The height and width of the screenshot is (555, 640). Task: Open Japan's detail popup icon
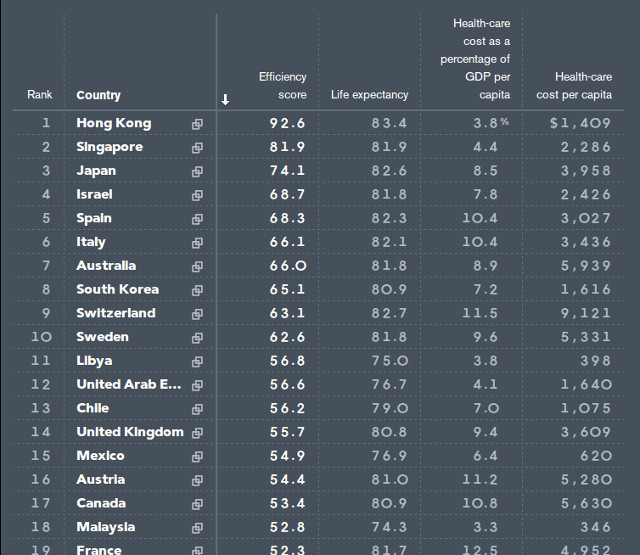[197, 171]
